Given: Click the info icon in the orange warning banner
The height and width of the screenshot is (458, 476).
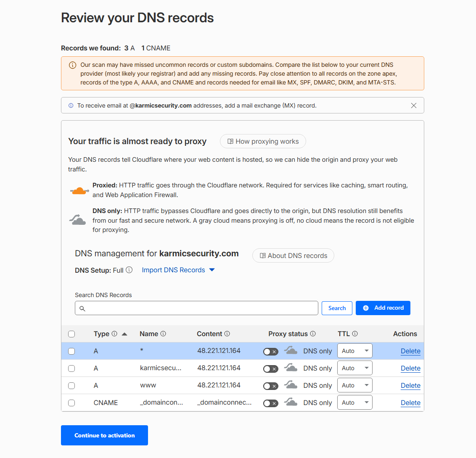Looking at the screenshot, I should tap(73, 65).
